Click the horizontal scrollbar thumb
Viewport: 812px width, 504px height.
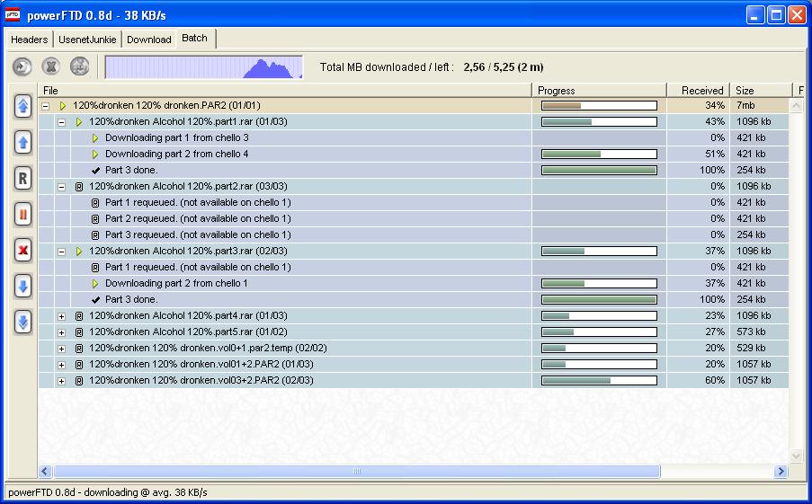point(357,471)
